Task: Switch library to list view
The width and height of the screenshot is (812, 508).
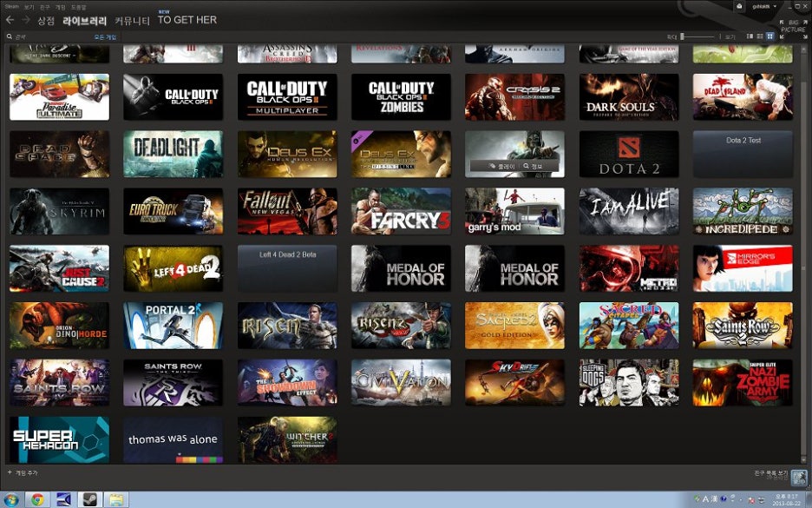Action: [x=760, y=36]
